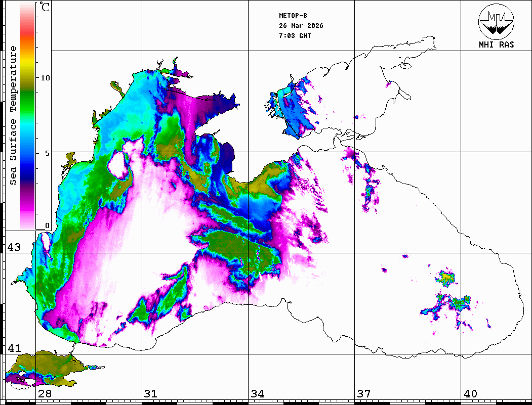Click the °C unit symbol on legend
This screenshot has height=405, width=532.
pos(45,8)
